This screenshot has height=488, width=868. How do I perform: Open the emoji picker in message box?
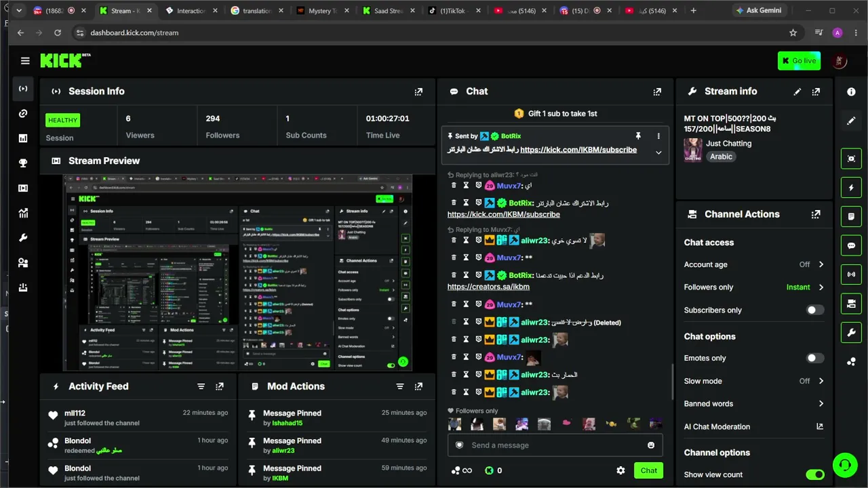(651, 445)
